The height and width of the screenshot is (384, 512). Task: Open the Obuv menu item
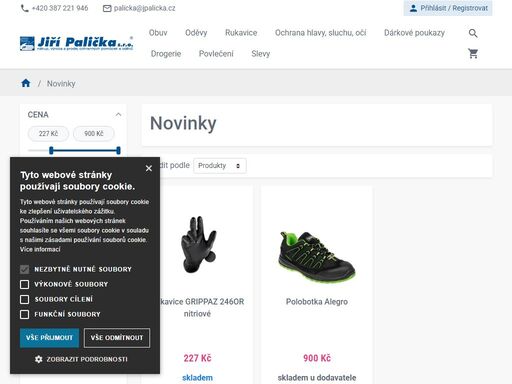pyautogui.click(x=158, y=33)
